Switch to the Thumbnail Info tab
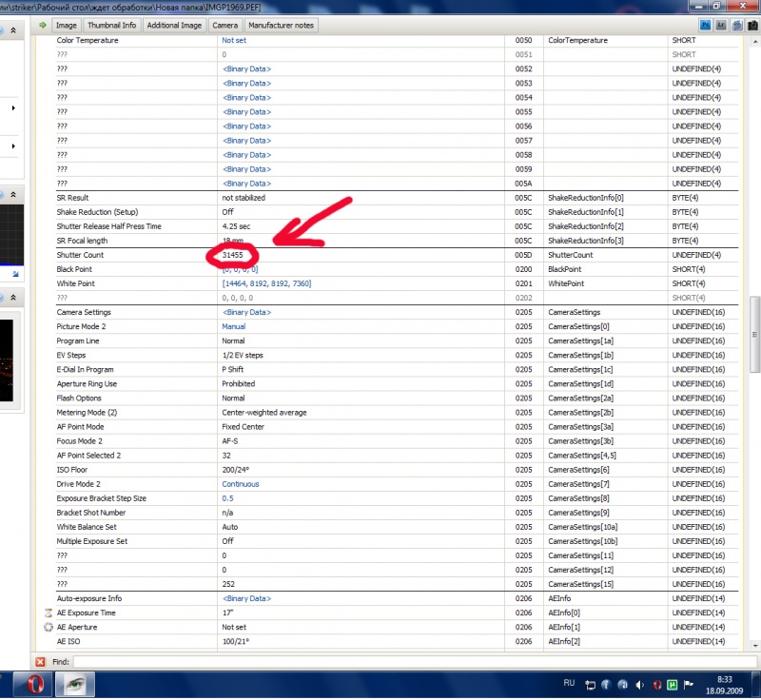 [111, 25]
